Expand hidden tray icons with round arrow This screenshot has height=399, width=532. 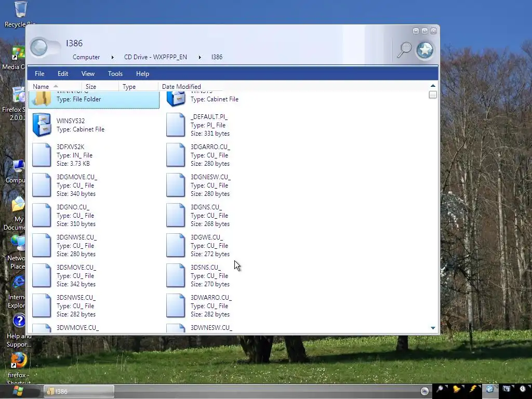[424, 391]
